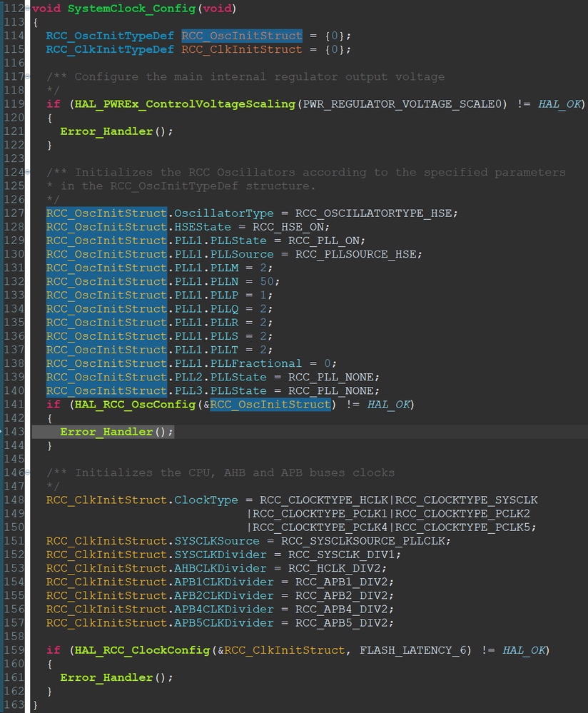Click line number 127 in the gutter
Screen dimensions: 588x713
coord(14,213)
